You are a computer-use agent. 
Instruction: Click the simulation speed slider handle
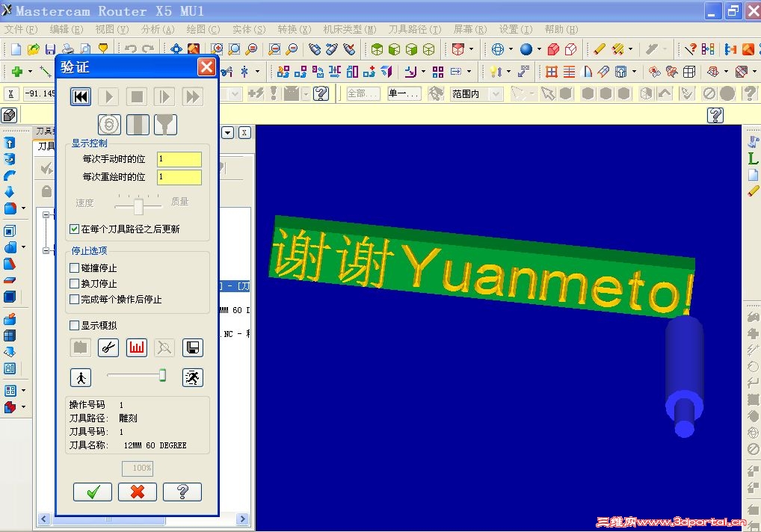pos(162,375)
